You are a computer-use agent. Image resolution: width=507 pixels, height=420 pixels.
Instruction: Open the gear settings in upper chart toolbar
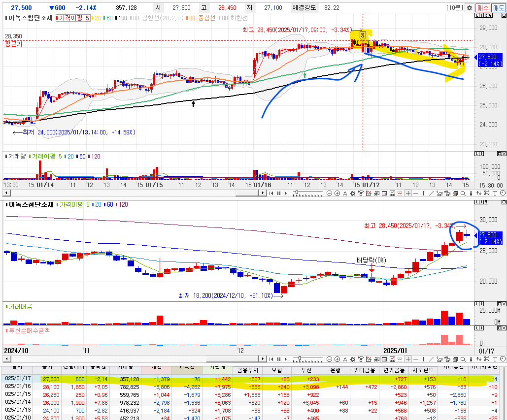(353, 193)
